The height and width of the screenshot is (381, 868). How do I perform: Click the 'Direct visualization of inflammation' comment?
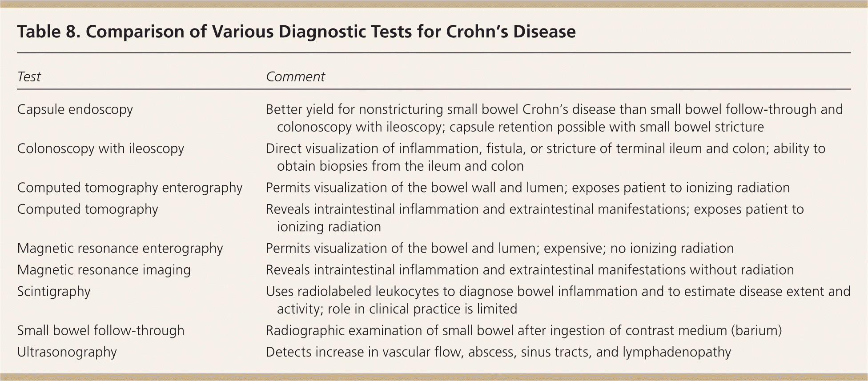pos(545,148)
